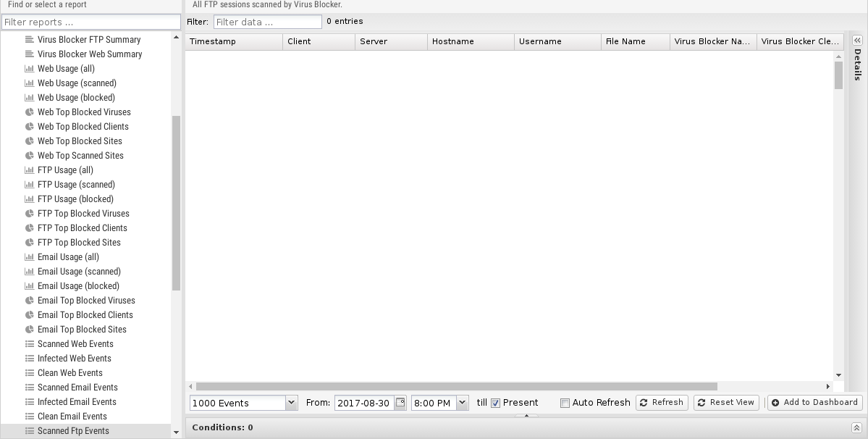Select the Scanned Ftp Events report
Image resolution: width=868 pixels, height=439 pixels.
click(73, 431)
